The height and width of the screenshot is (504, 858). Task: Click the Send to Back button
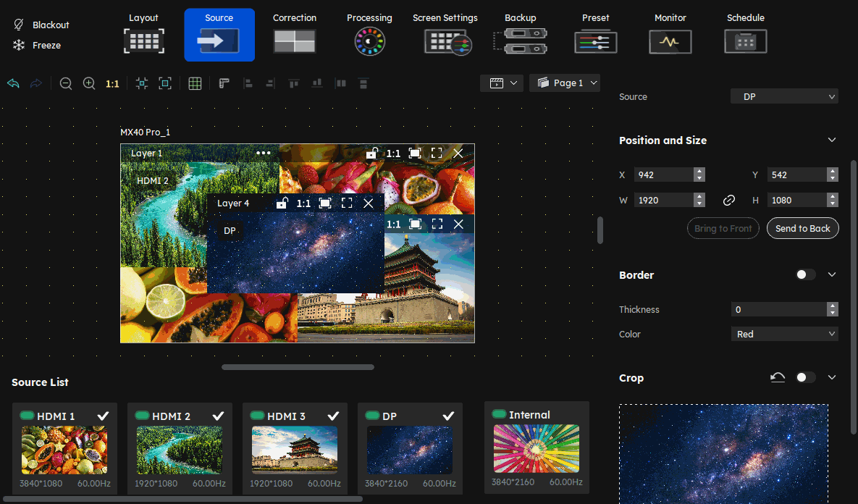tap(802, 228)
